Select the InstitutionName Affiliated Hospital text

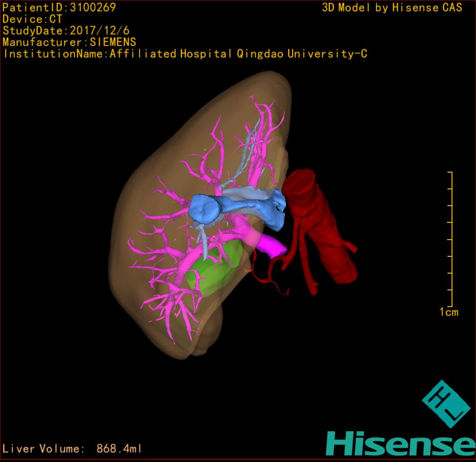point(185,54)
